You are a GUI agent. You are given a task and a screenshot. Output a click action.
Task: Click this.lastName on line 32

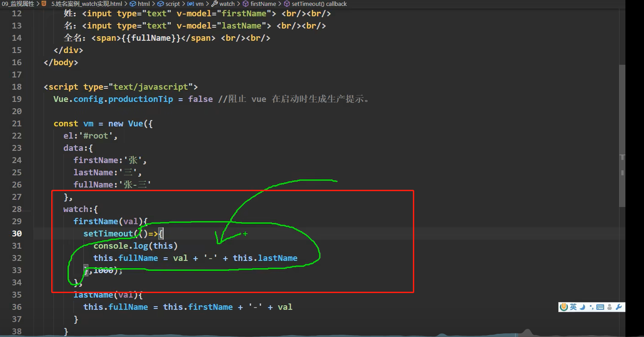pyautogui.click(x=265, y=258)
